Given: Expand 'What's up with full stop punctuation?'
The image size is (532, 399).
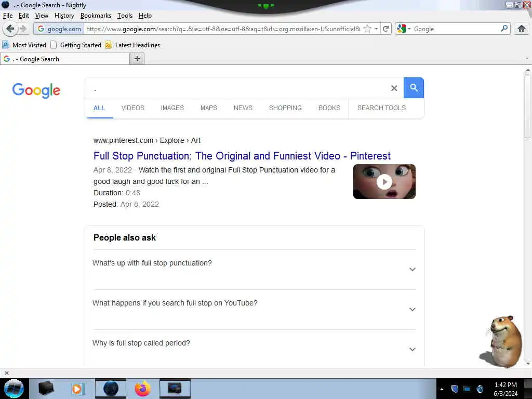Looking at the screenshot, I should [x=254, y=270].
